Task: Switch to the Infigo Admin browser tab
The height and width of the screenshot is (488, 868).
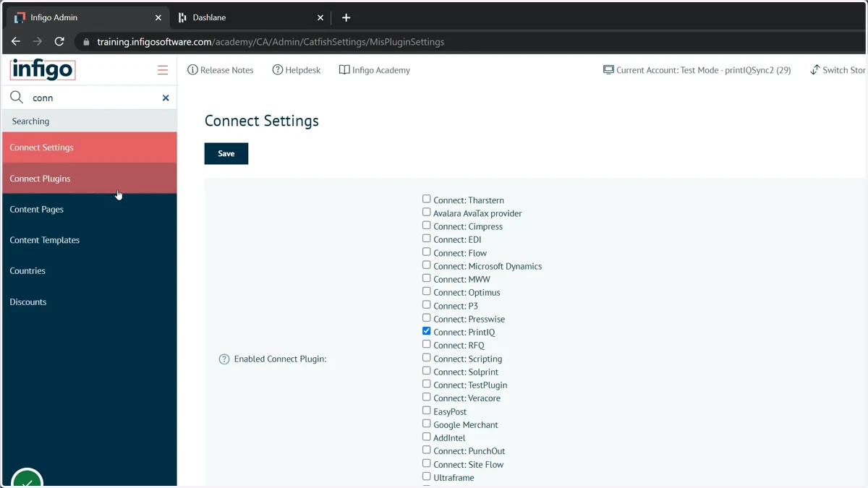Action: pos(88,17)
